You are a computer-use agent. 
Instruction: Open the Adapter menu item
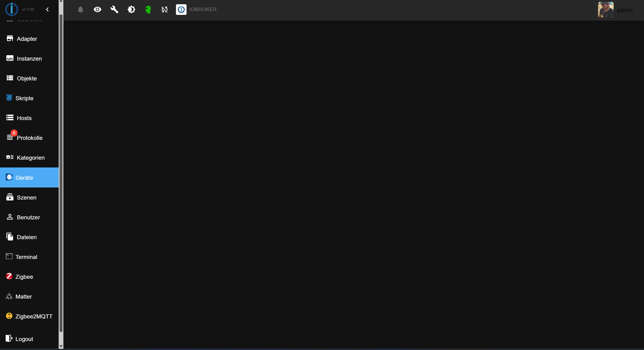pos(27,39)
